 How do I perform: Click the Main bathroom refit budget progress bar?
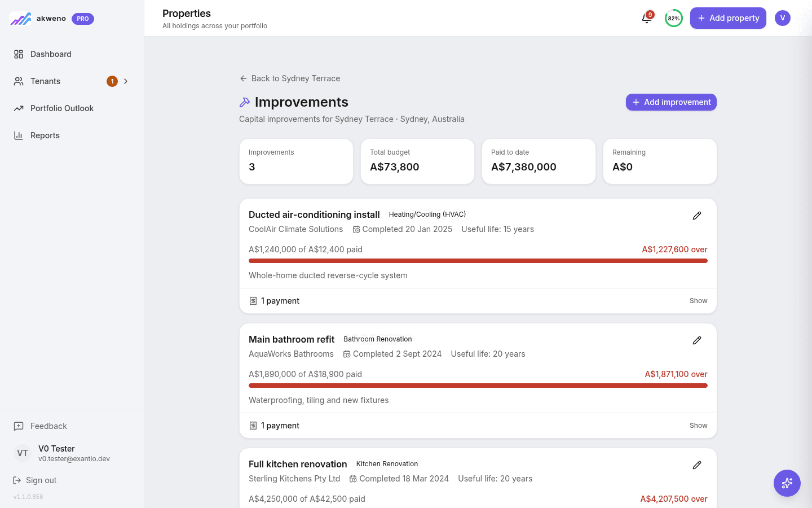click(478, 386)
